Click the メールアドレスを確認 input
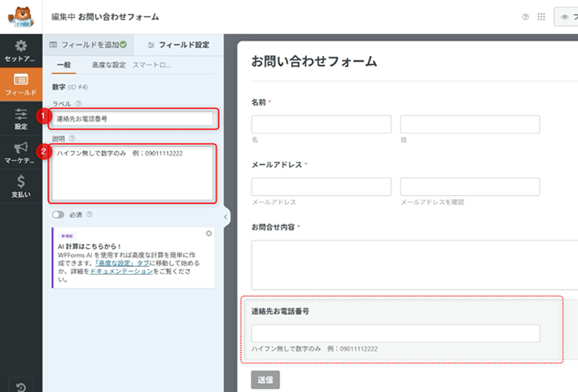 pyautogui.click(x=470, y=187)
